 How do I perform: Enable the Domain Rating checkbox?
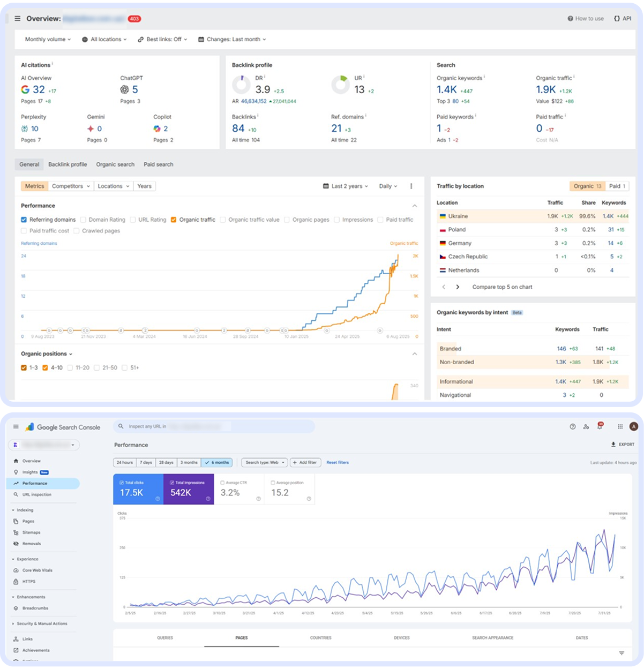pyautogui.click(x=84, y=220)
